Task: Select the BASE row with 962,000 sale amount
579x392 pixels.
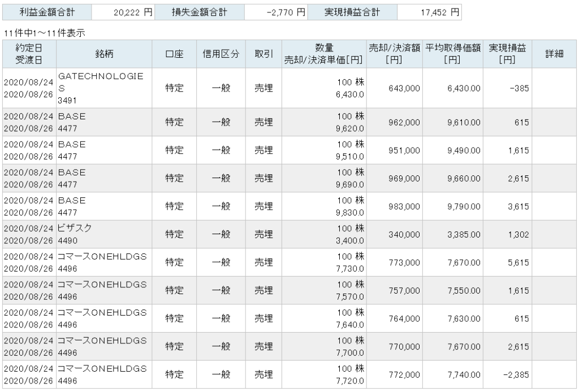Action: [289, 122]
